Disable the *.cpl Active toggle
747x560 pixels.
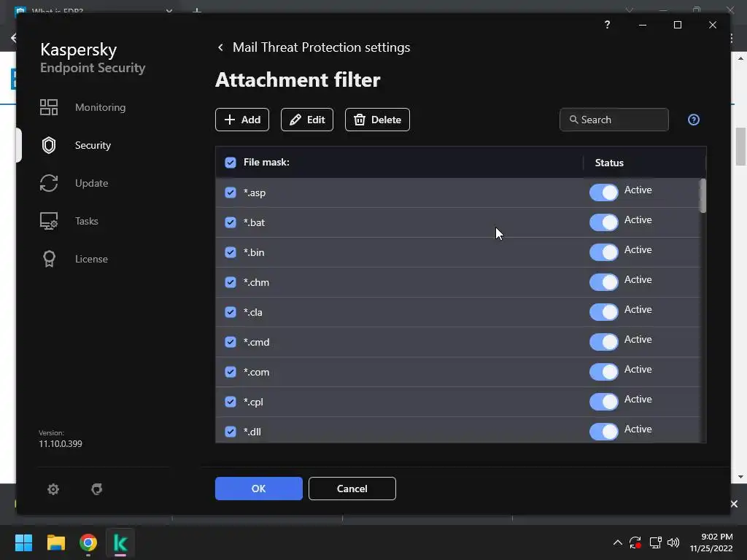coord(603,402)
